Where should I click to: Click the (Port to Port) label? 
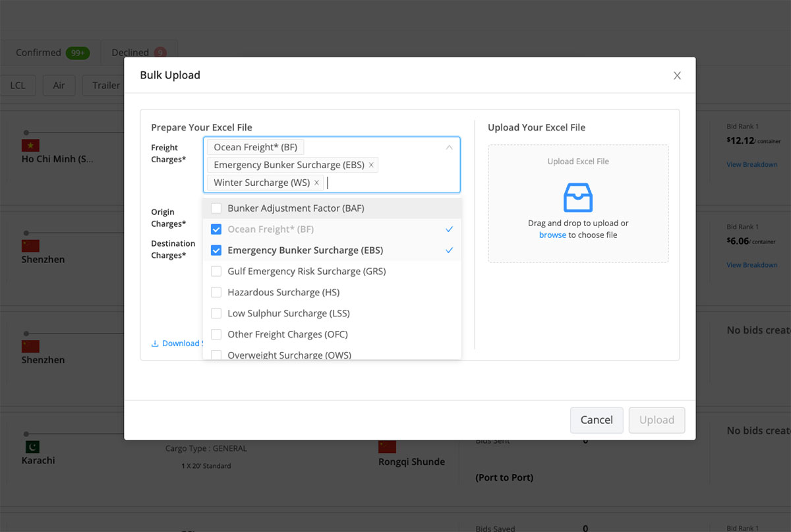[504, 477]
